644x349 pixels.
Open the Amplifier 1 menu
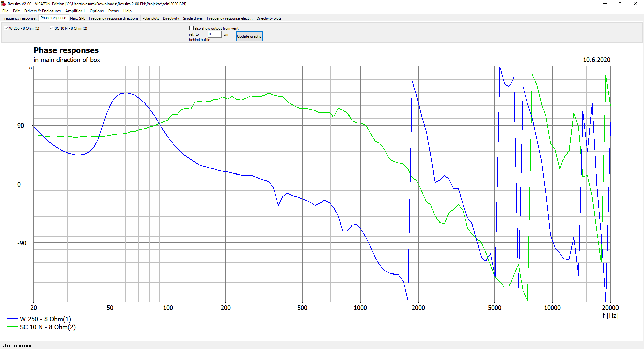[x=75, y=11]
